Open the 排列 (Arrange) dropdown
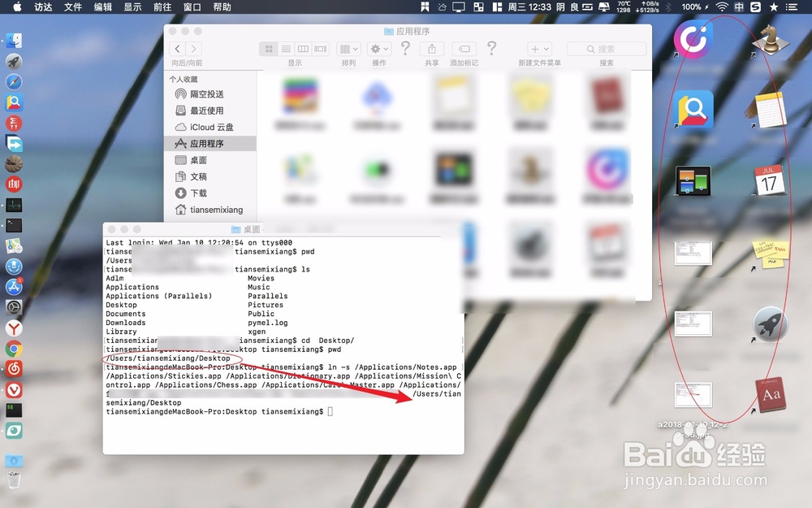812x508 pixels. tap(348, 49)
